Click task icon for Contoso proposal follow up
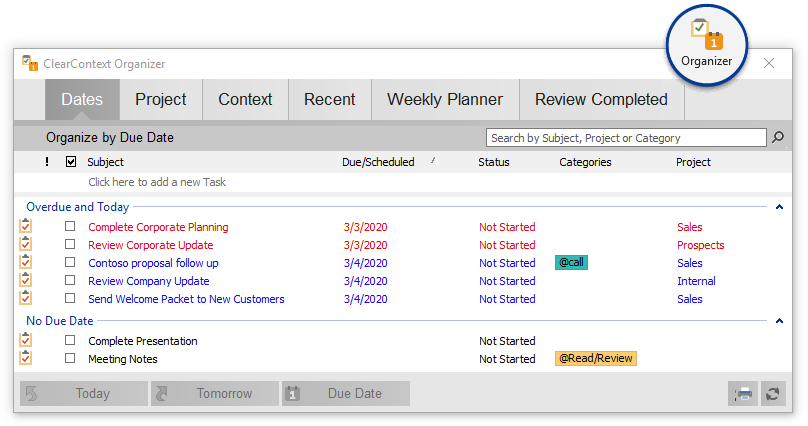The width and height of the screenshot is (808, 426). [x=25, y=262]
